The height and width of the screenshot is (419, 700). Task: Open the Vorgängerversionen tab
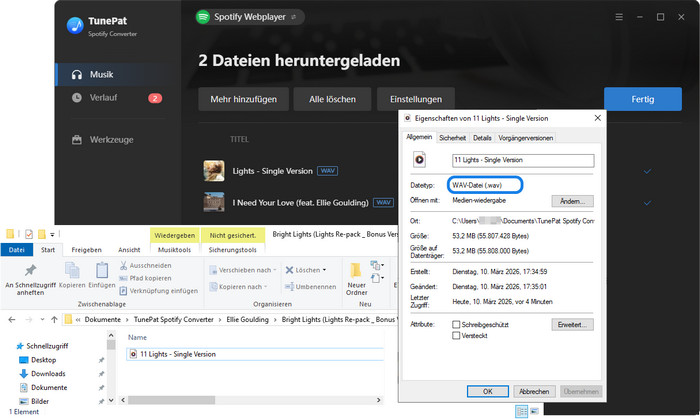[x=525, y=138]
